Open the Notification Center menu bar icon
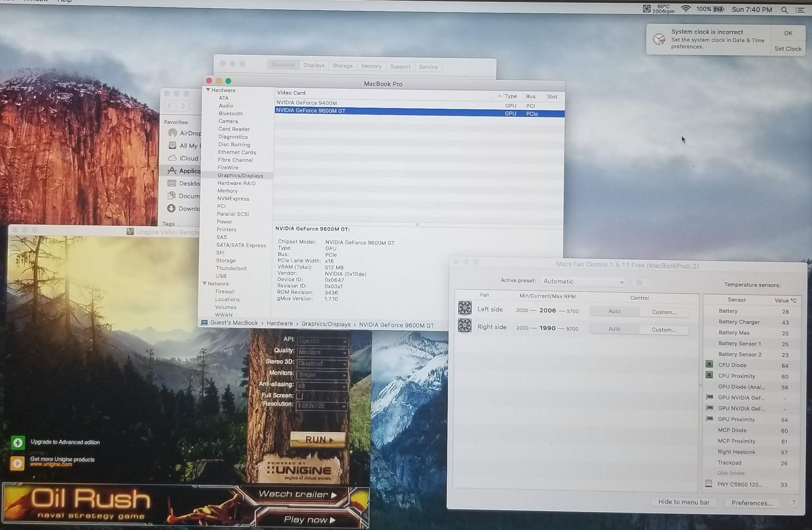812x530 pixels. [x=800, y=10]
